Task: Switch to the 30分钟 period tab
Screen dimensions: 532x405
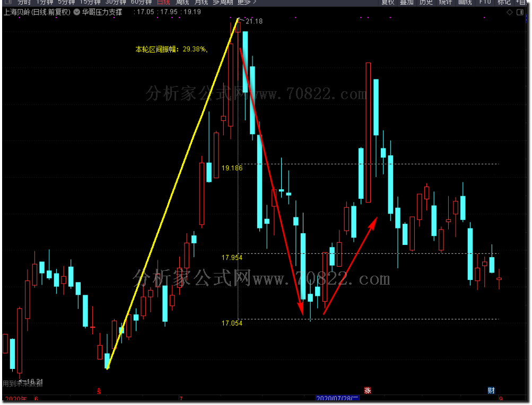Action: 116,2
